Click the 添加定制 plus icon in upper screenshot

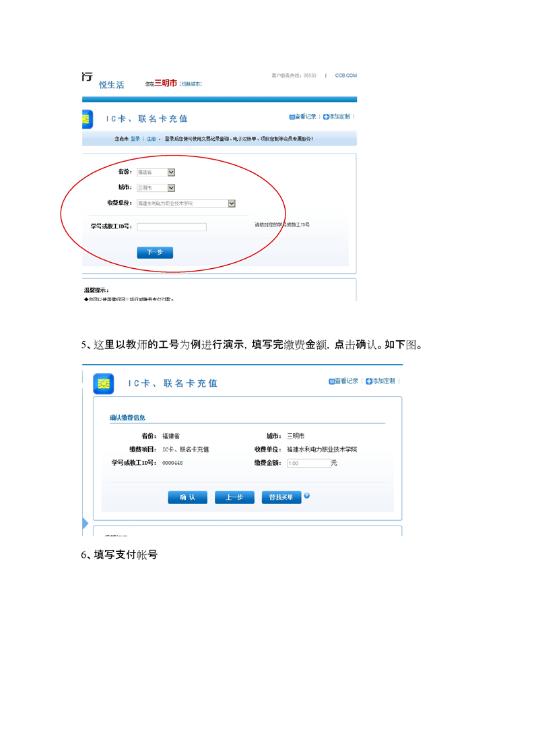(327, 117)
